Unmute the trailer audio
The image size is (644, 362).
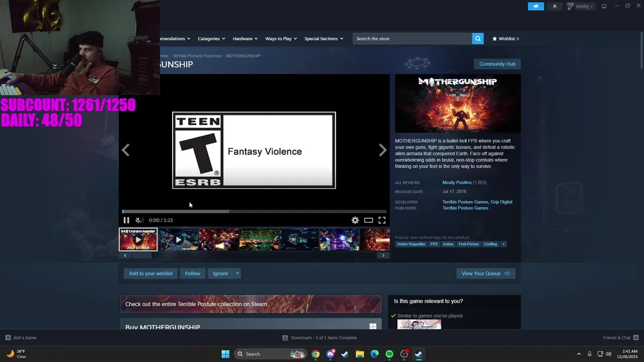point(139,220)
